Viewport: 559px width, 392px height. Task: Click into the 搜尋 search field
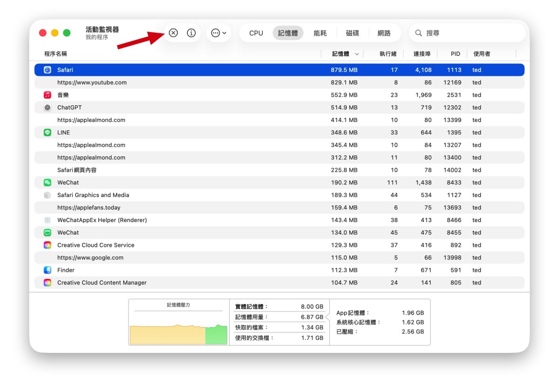pos(467,33)
